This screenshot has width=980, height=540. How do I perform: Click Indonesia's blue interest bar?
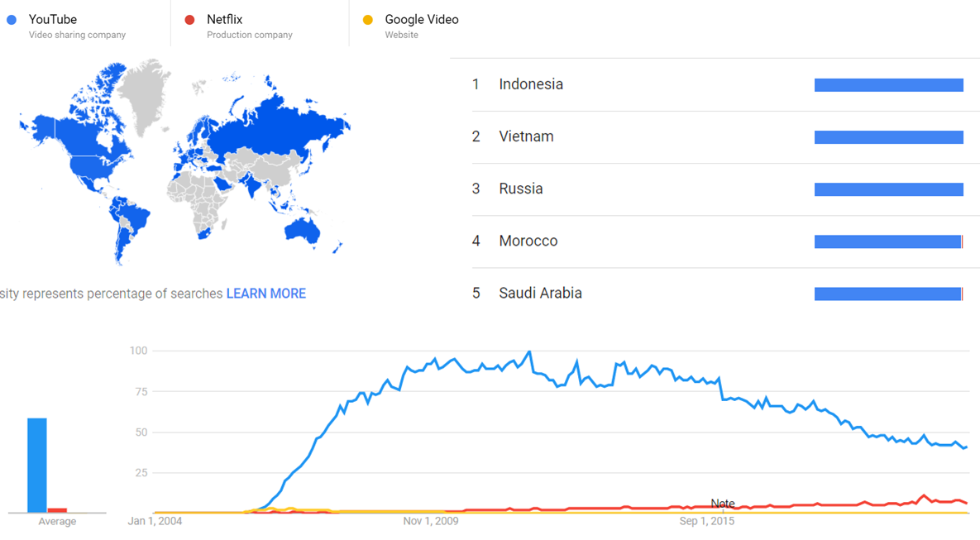coord(888,85)
